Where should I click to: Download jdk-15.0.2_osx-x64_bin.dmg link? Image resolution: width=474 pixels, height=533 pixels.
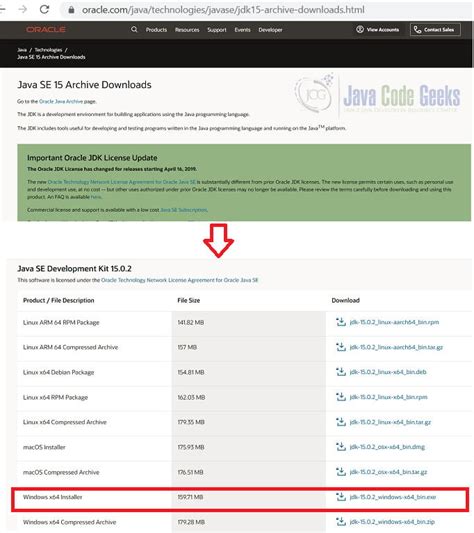pos(387,447)
